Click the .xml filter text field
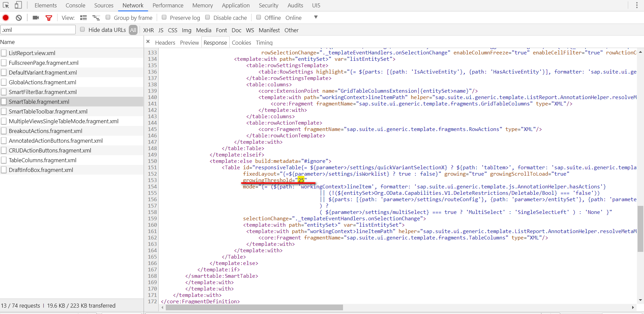The image size is (644, 314). 38,30
